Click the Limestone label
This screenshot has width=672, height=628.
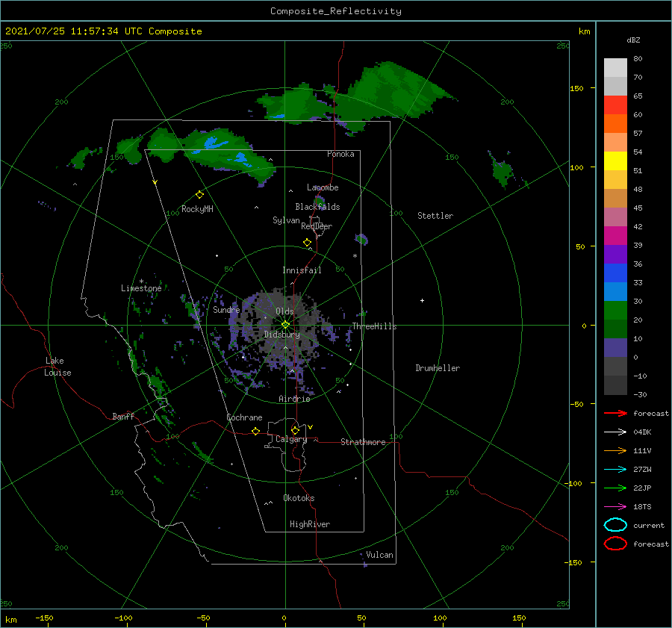[x=141, y=288]
